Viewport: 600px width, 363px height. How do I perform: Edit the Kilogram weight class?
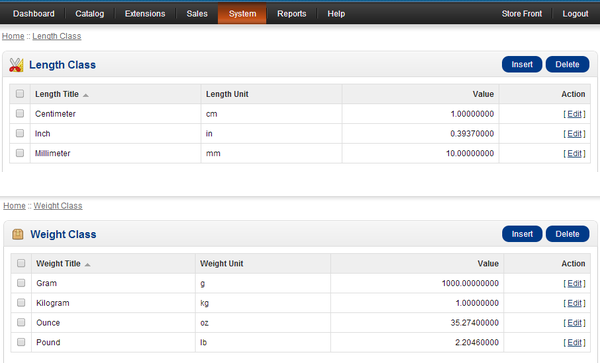(x=574, y=303)
